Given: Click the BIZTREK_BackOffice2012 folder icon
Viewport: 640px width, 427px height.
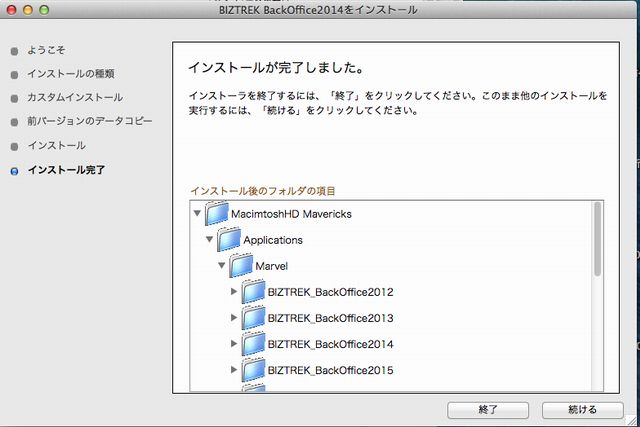Looking at the screenshot, I should tap(253, 292).
